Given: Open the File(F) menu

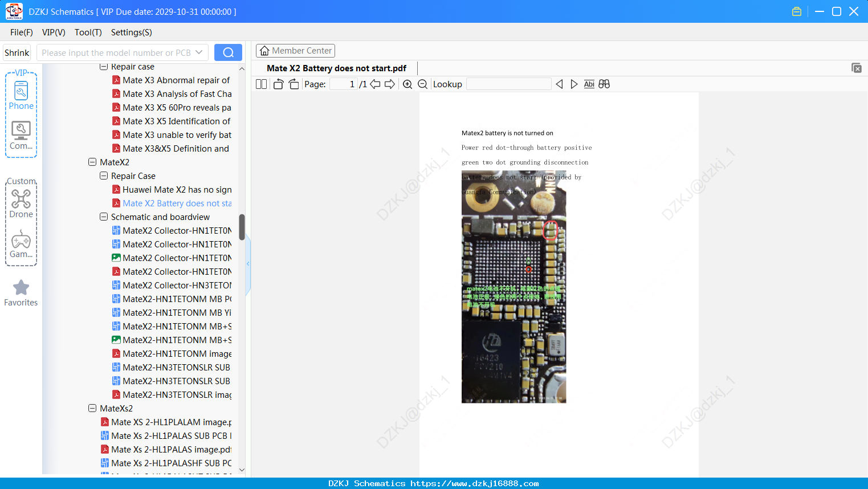Looking at the screenshot, I should (22, 32).
